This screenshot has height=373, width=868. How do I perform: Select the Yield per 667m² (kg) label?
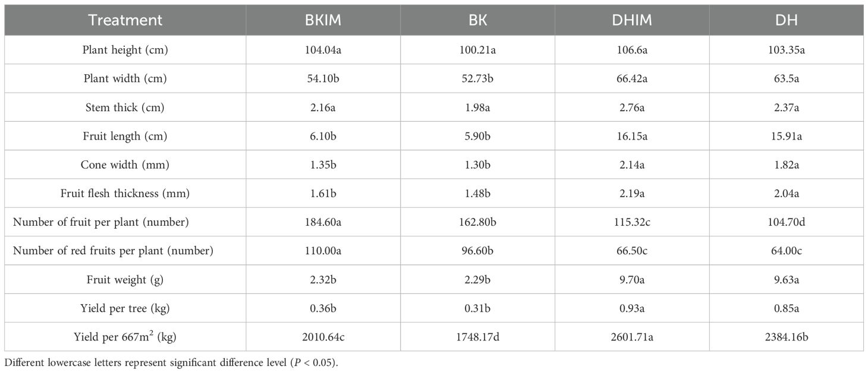(x=125, y=337)
